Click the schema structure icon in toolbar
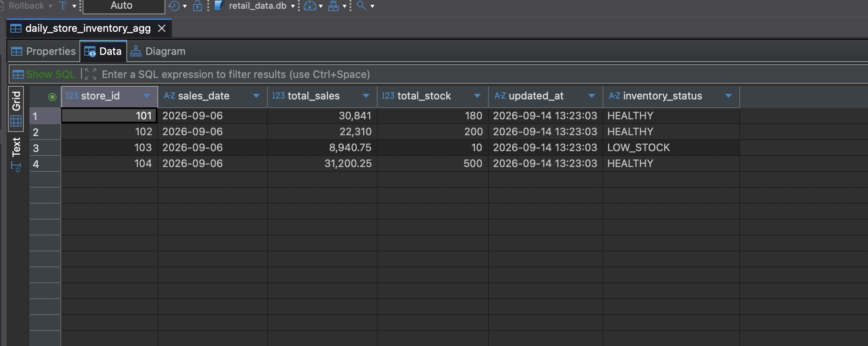The width and height of the screenshot is (868, 346). pyautogui.click(x=333, y=6)
